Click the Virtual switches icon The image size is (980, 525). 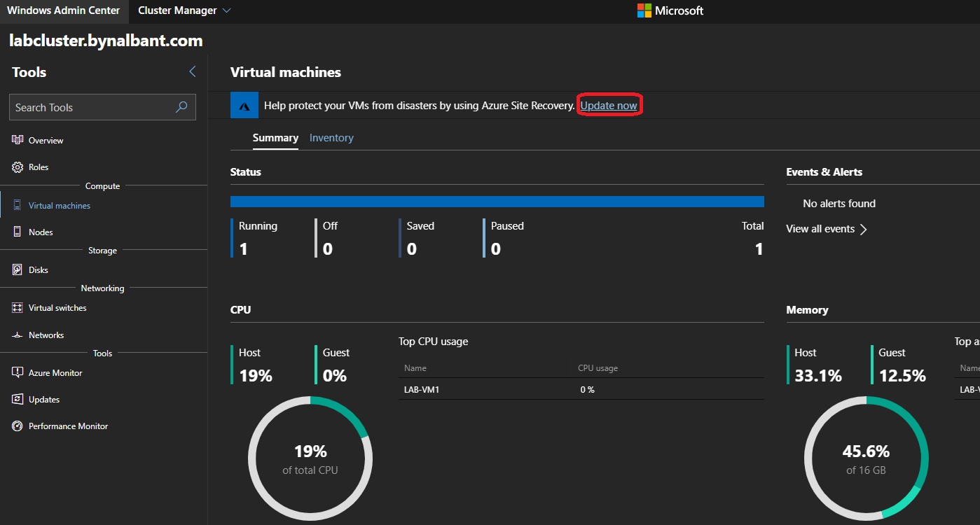[x=18, y=308]
